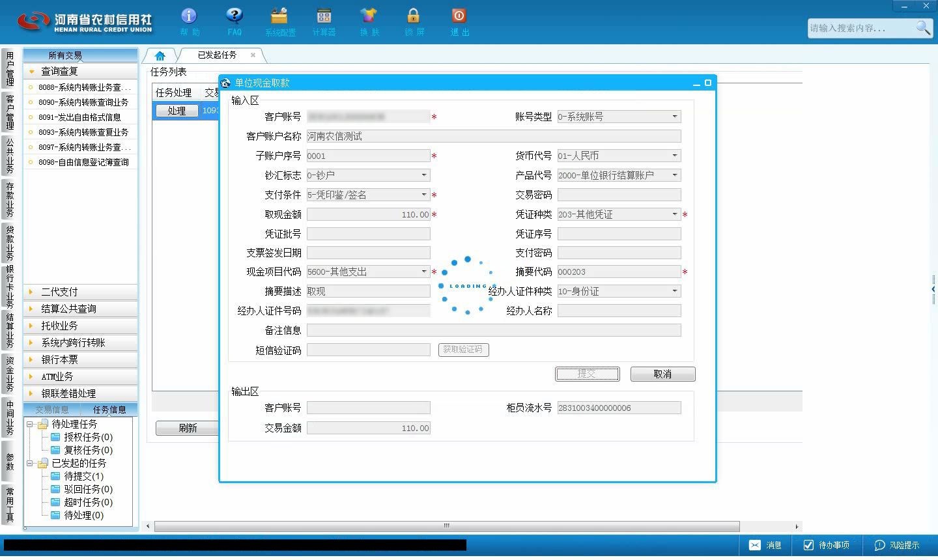The width and height of the screenshot is (938, 560).
Task: Click into the 短信验证码 input field
Action: pos(369,350)
